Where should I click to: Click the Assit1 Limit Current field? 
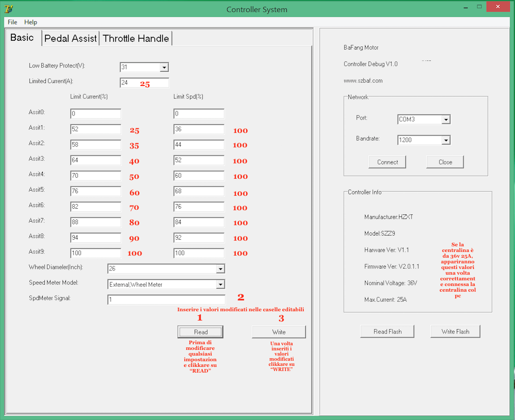[96, 129]
